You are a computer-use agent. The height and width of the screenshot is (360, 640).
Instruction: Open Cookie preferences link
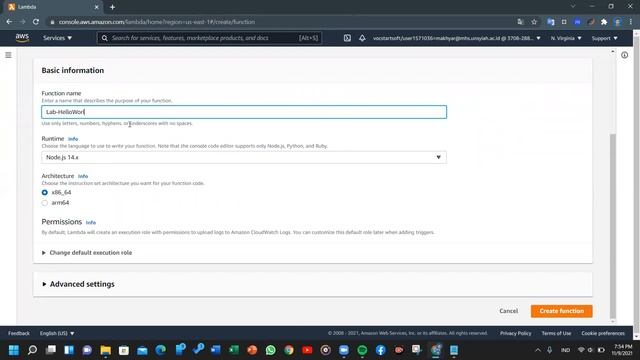603,333
